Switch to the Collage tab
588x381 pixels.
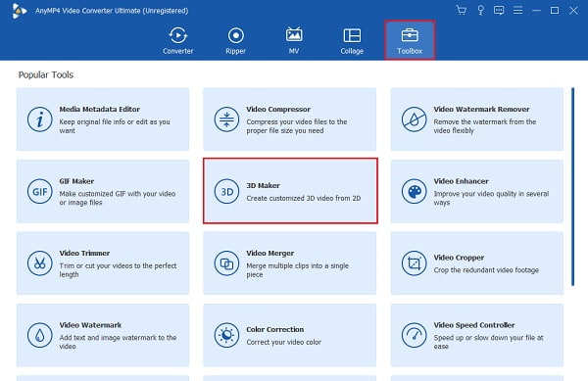click(352, 41)
